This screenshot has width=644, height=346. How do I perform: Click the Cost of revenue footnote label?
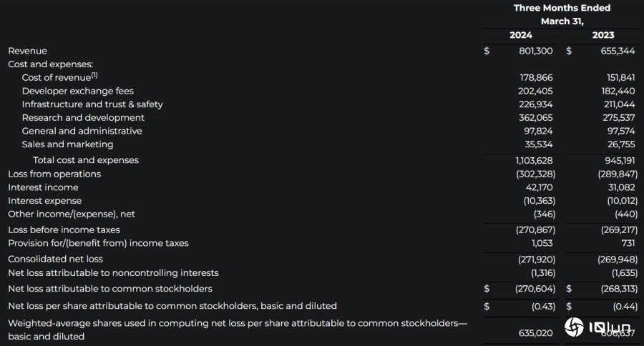[x=59, y=77]
